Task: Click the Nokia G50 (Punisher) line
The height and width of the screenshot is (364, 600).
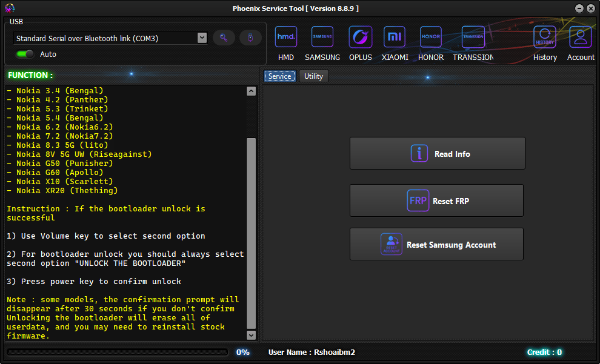Action: (59, 164)
